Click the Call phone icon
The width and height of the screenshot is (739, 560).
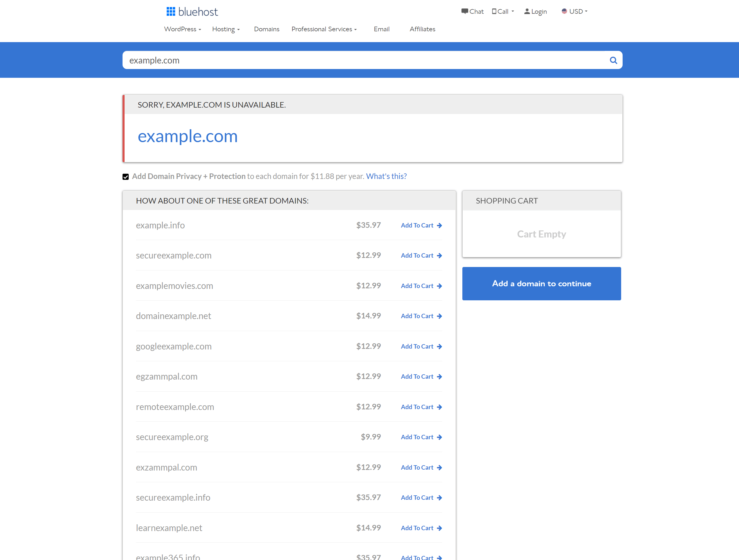494,11
